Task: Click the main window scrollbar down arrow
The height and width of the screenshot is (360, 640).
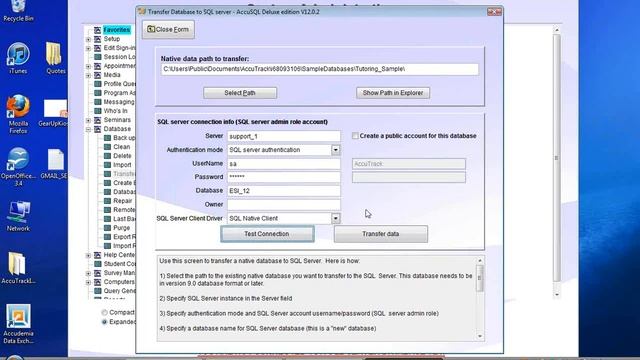Action: click(557, 294)
